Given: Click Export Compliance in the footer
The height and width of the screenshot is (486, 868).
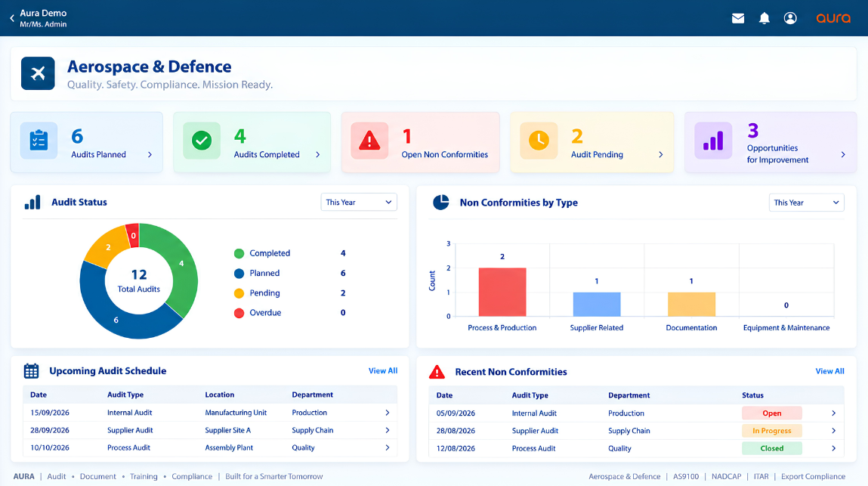Looking at the screenshot, I should (x=813, y=477).
